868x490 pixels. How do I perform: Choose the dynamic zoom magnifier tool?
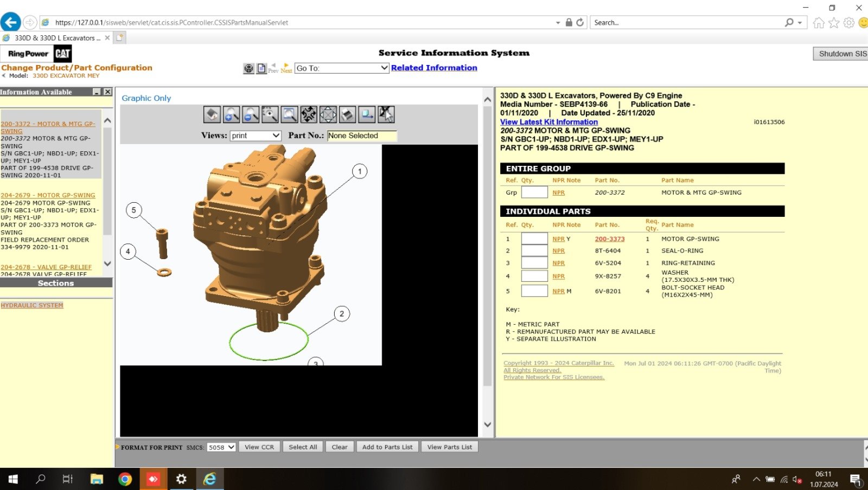270,114
